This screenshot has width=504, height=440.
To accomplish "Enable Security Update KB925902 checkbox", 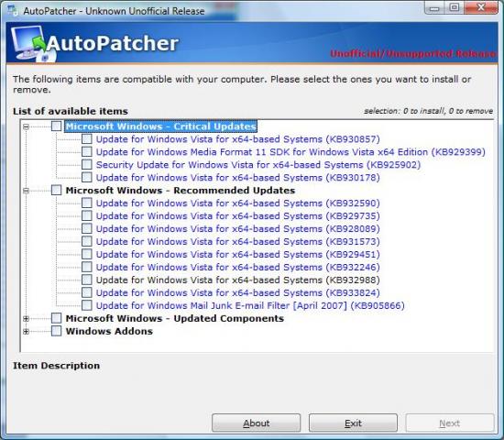I will click(86, 165).
